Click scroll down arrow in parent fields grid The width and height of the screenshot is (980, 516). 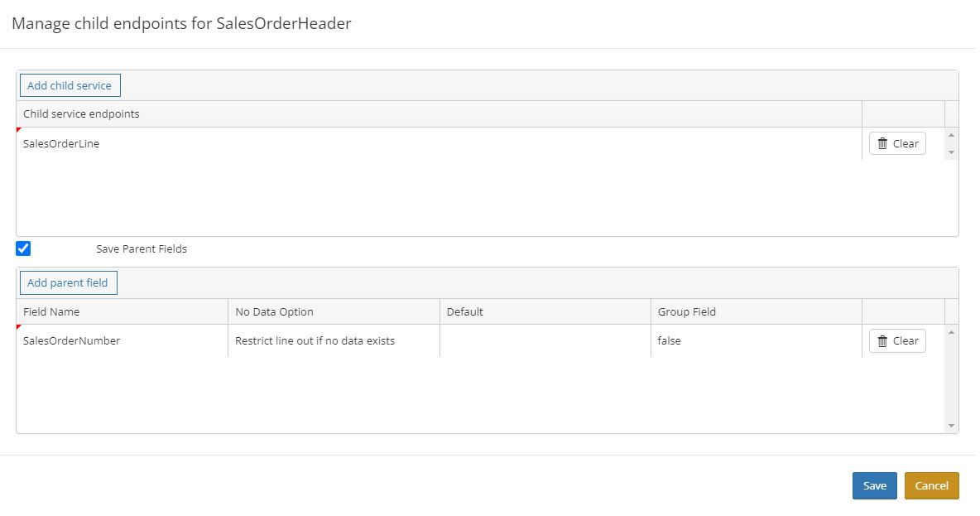point(951,426)
